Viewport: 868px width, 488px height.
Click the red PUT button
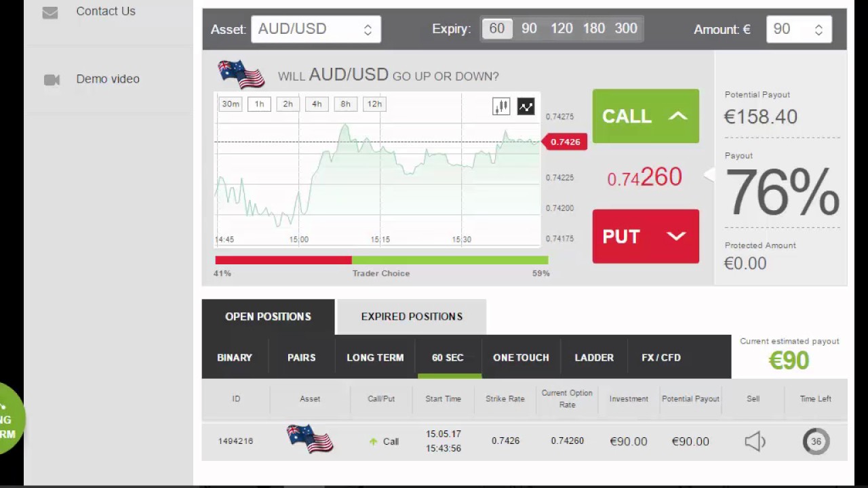click(x=646, y=236)
